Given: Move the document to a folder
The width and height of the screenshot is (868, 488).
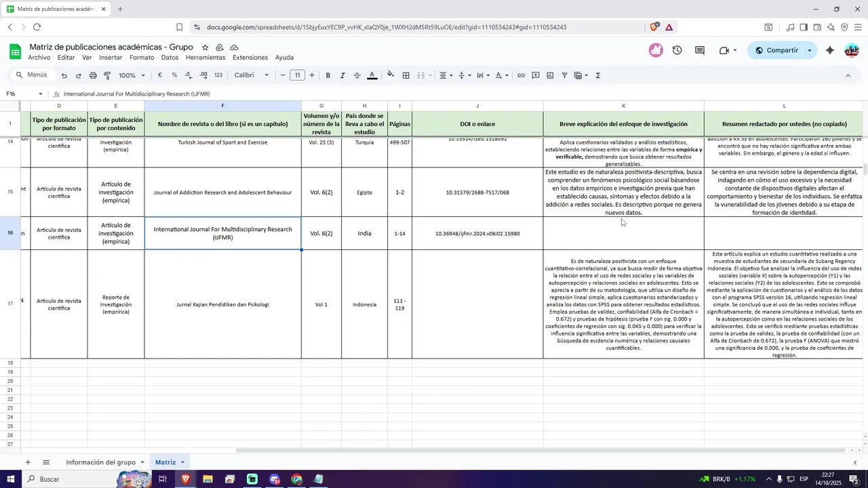Looking at the screenshot, I should pos(220,47).
